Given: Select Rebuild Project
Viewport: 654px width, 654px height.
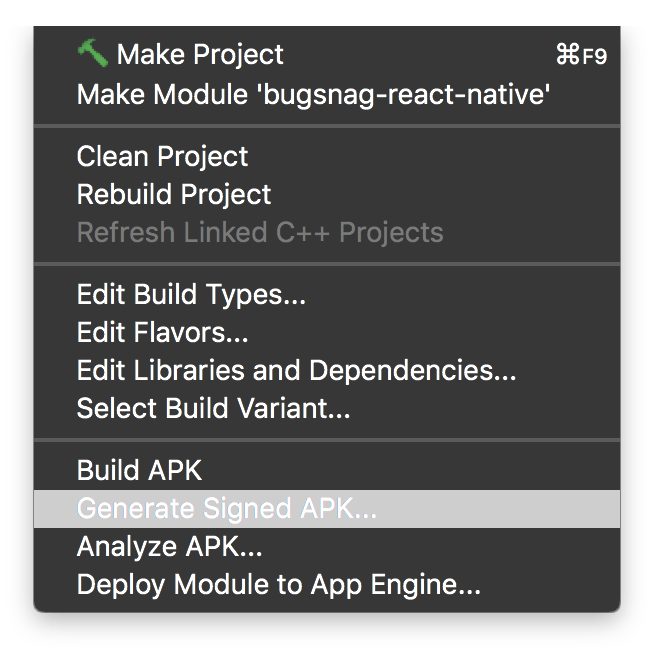Looking at the screenshot, I should 174,195.
